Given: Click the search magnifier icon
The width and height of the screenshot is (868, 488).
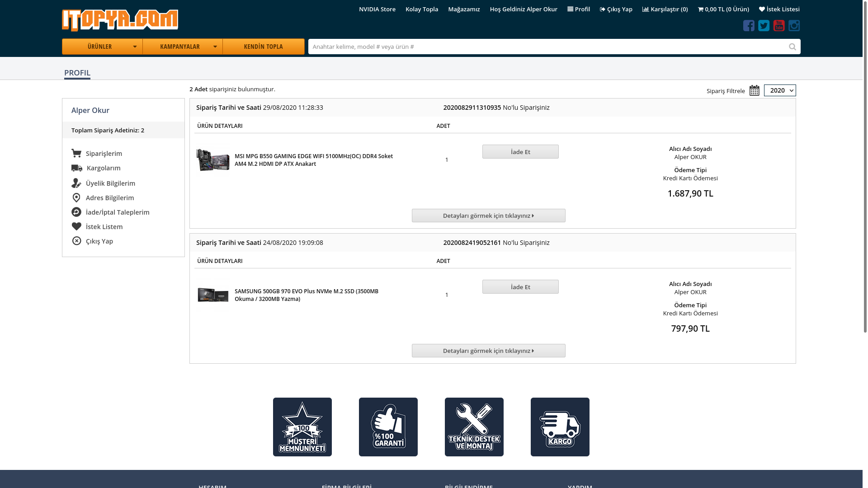Looking at the screenshot, I should [793, 47].
